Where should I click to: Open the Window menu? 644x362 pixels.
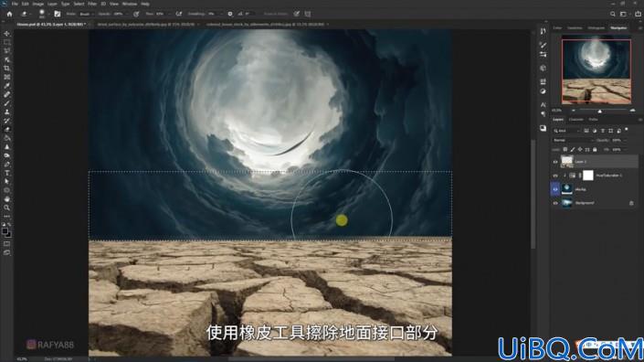click(130, 4)
